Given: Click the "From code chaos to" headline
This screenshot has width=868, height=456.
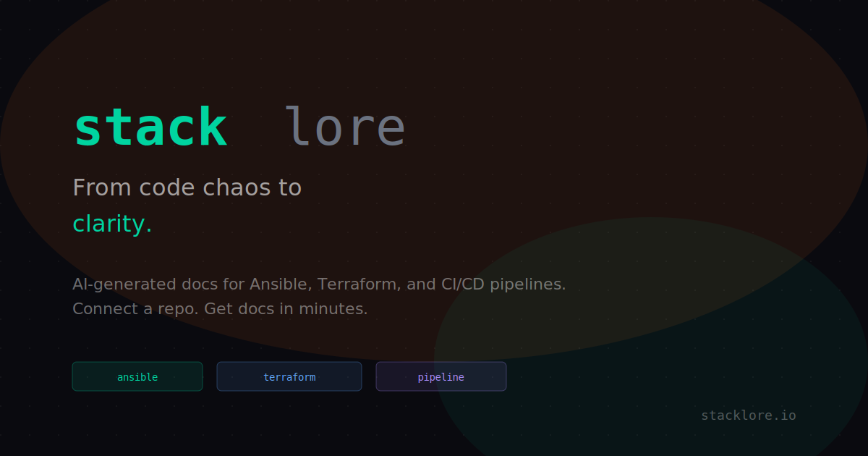Looking at the screenshot, I should click(187, 187).
